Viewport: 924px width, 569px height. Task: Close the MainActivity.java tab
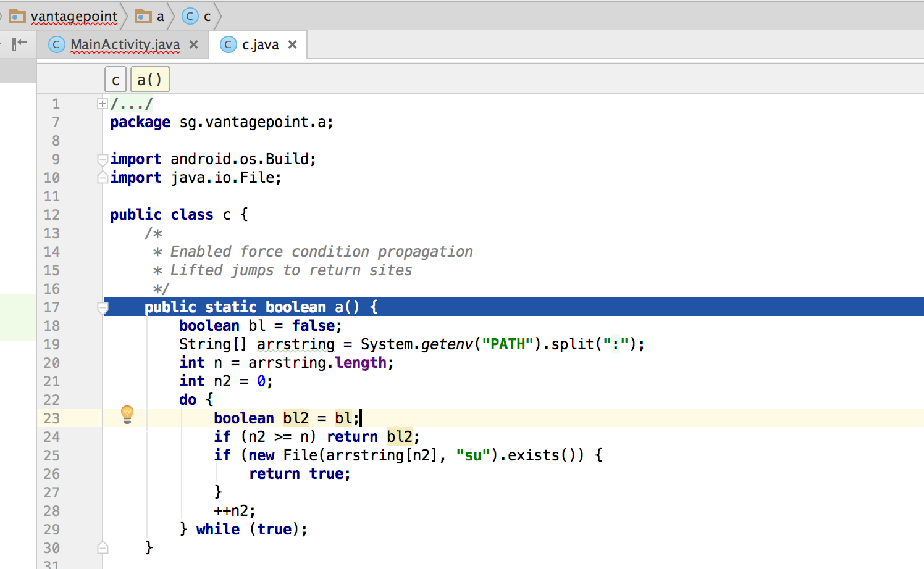(194, 44)
